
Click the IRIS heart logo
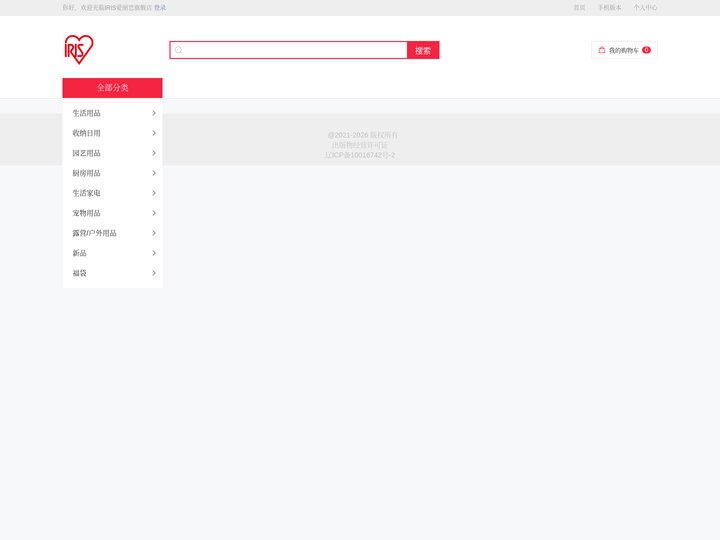click(x=79, y=50)
